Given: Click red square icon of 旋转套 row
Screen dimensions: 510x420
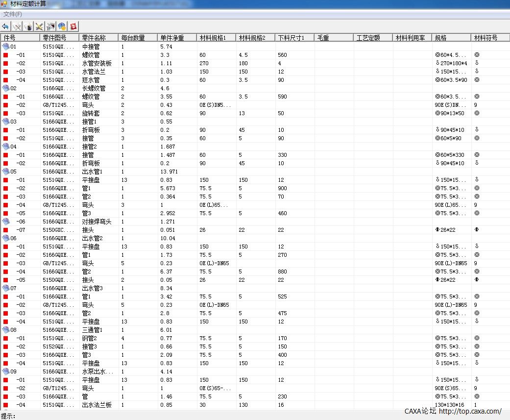Looking at the screenshot, I should coord(5,113).
